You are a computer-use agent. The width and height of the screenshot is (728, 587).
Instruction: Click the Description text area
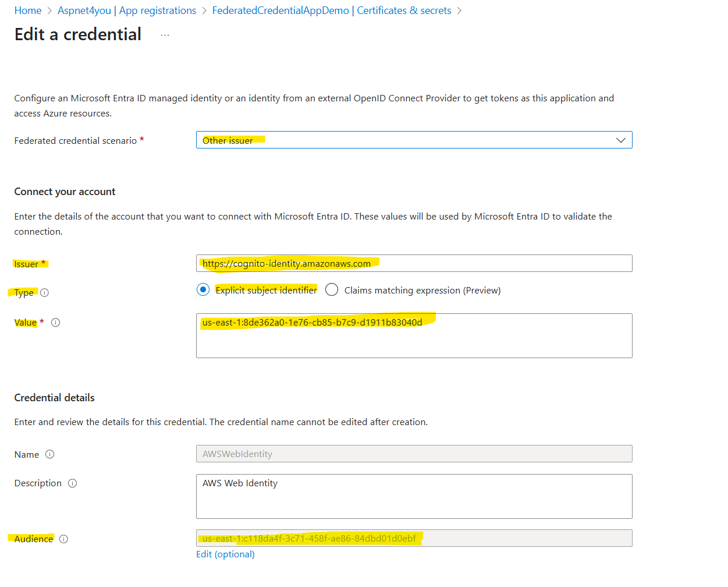[414, 497]
